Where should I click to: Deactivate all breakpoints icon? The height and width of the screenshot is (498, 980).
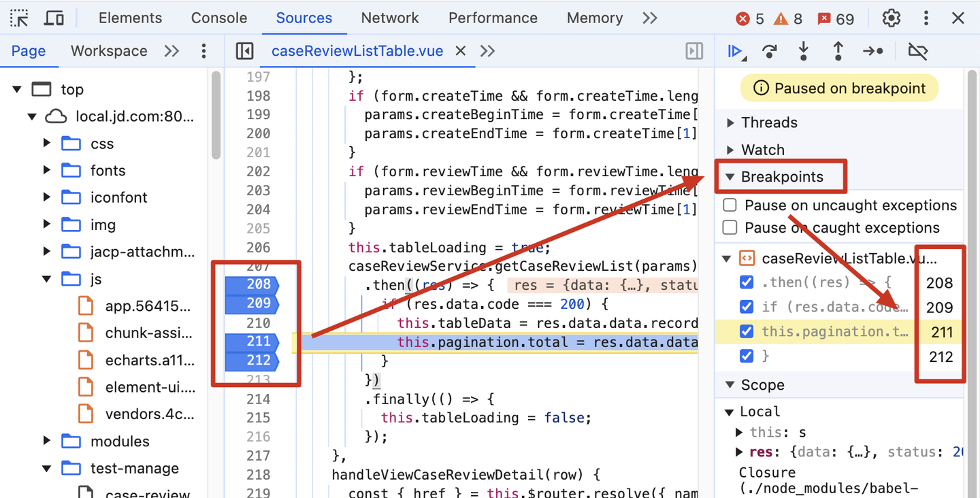click(x=917, y=51)
